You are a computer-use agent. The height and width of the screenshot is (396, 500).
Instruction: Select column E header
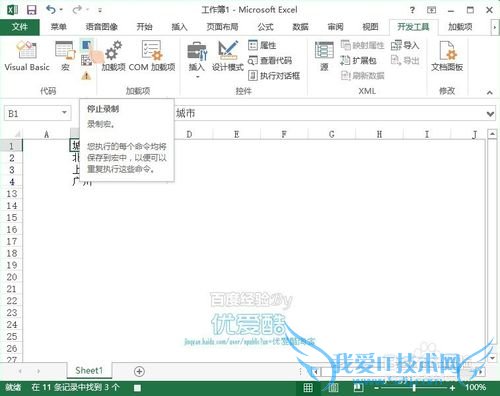[236, 135]
